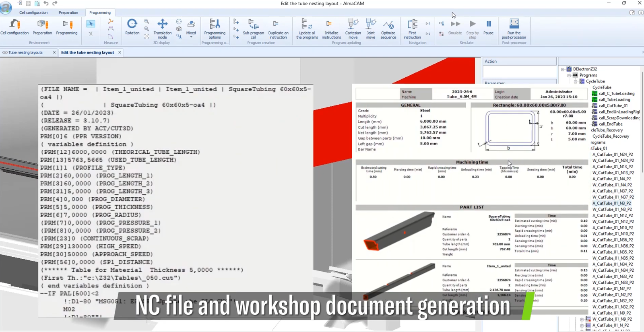Pause the simulation
Screen dimensions: 644x332
tap(488, 27)
